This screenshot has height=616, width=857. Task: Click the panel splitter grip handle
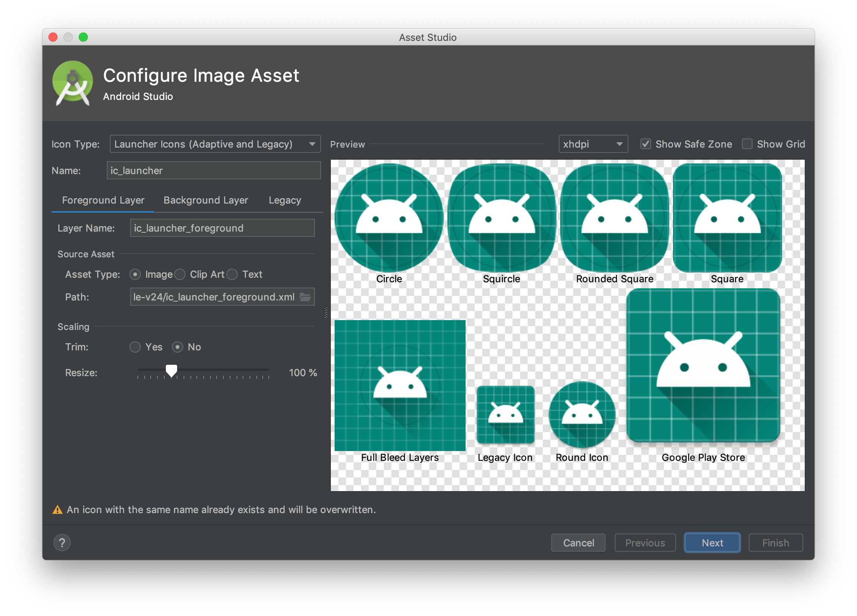[x=326, y=313]
